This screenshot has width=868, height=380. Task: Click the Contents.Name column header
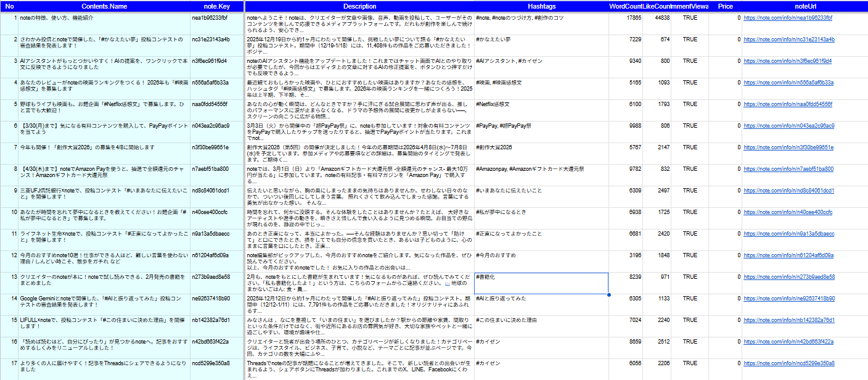click(104, 6)
